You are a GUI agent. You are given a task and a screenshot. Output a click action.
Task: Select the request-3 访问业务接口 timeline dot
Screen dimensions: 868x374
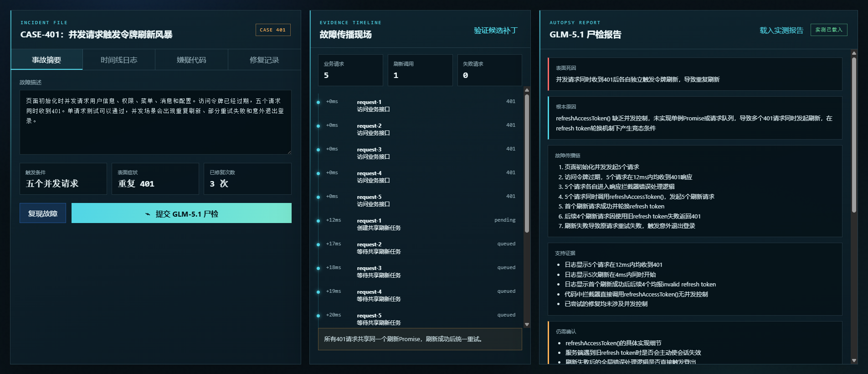coord(318,150)
